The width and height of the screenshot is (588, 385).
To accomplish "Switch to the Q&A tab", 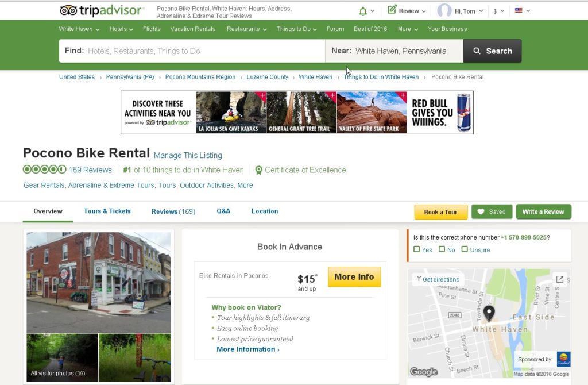I will tap(223, 211).
